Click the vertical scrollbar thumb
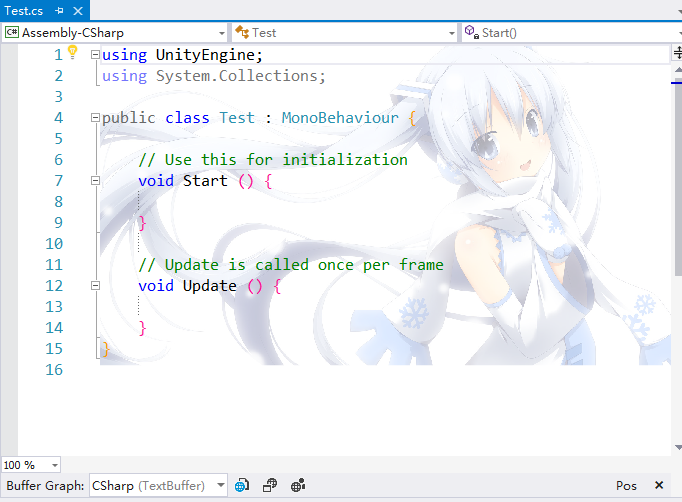Screen dimensions: 682x502 pyautogui.click(x=679, y=178)
